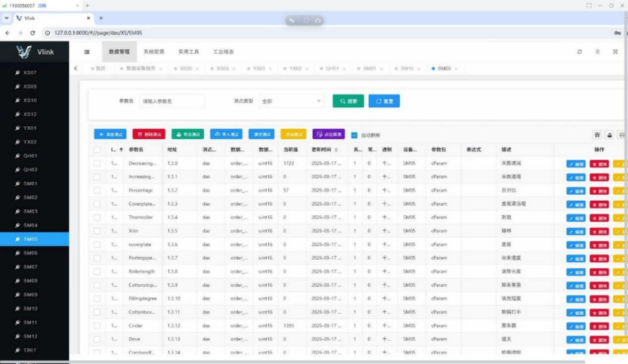Screen dimensions: 628x364
Task: Toggle the 自动刷新 checkbox
Action: [x=354, y=135]
